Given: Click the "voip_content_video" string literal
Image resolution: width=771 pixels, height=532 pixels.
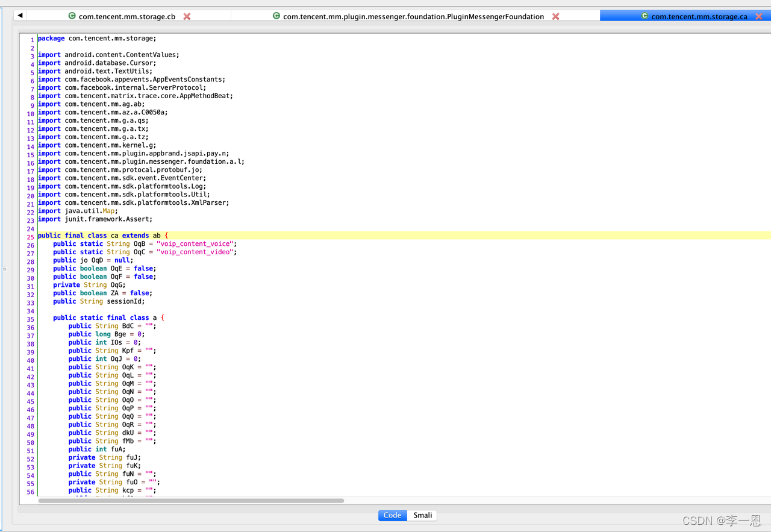Looking at the screenshot, I should click(x=195, y=252).
